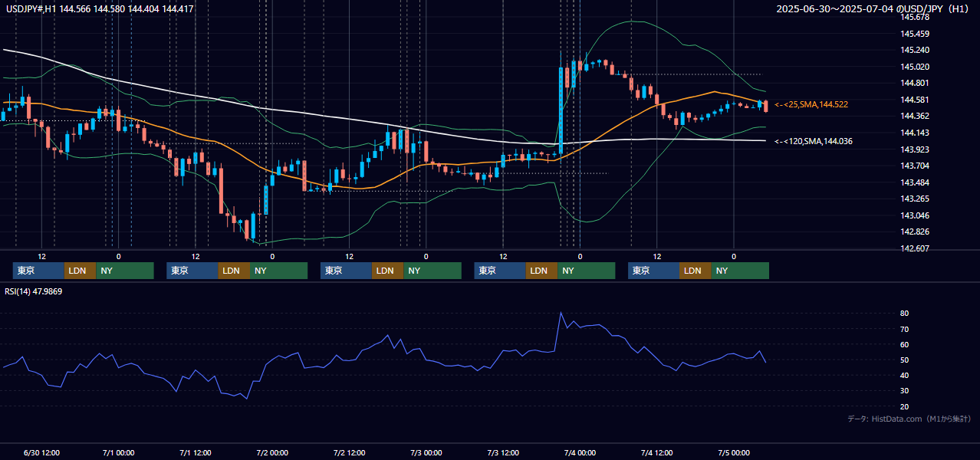
Task: Click the 7/3 00:00 date label
Action: click(426, 452)
